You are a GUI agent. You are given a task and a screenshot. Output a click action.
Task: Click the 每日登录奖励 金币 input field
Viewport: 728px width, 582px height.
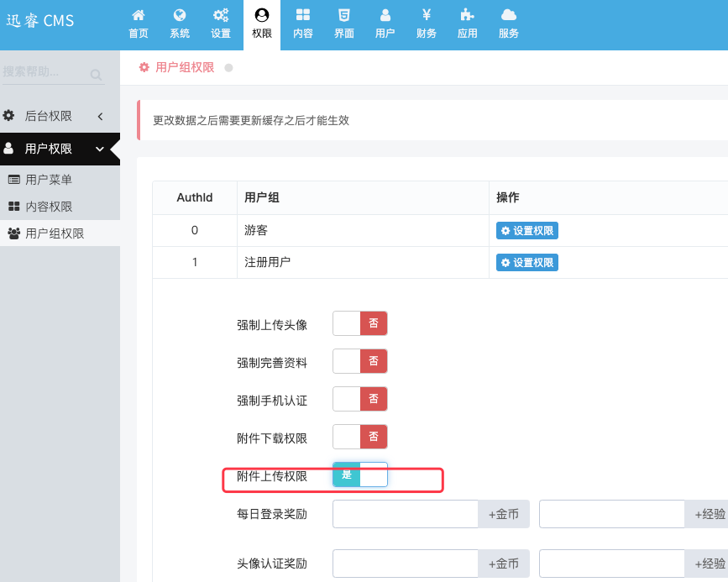pyautogui.click(x=406, y=514)
